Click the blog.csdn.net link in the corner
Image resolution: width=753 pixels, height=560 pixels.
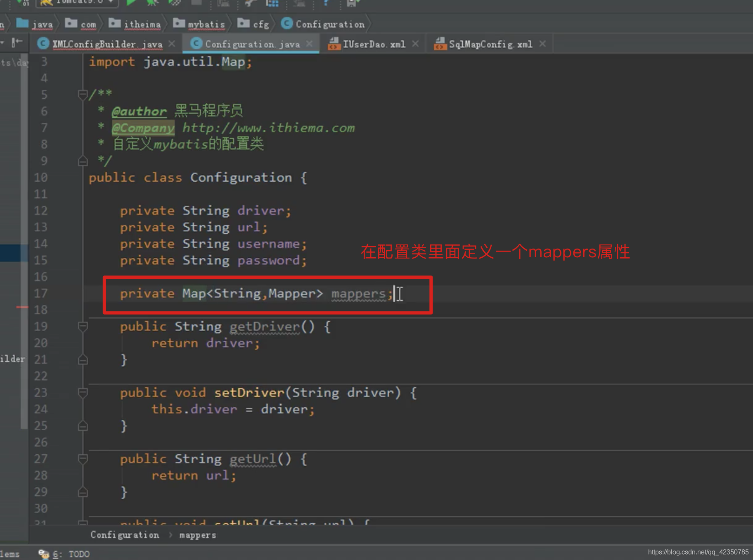[x=698, y=552]
